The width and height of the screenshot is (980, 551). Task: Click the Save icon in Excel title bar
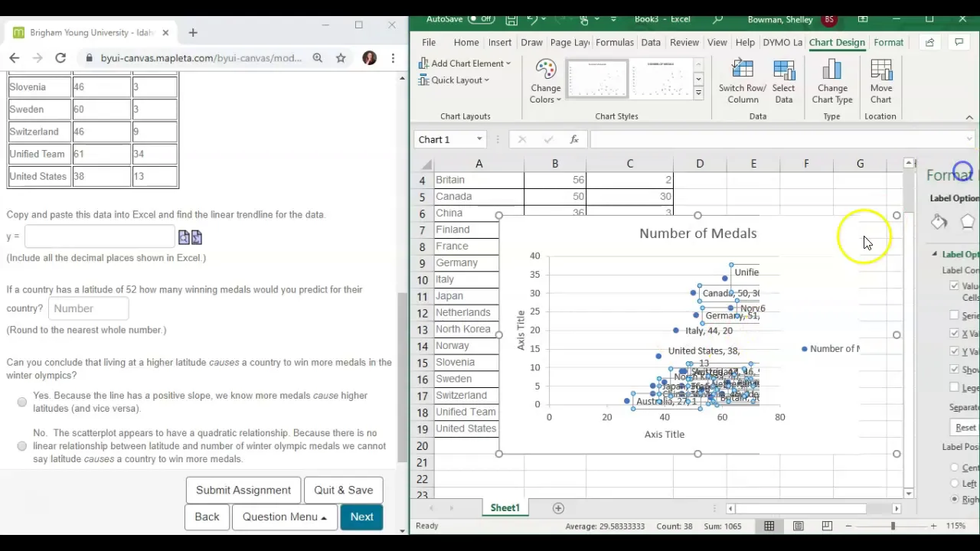pyautogui.click(x=511, y=19)
